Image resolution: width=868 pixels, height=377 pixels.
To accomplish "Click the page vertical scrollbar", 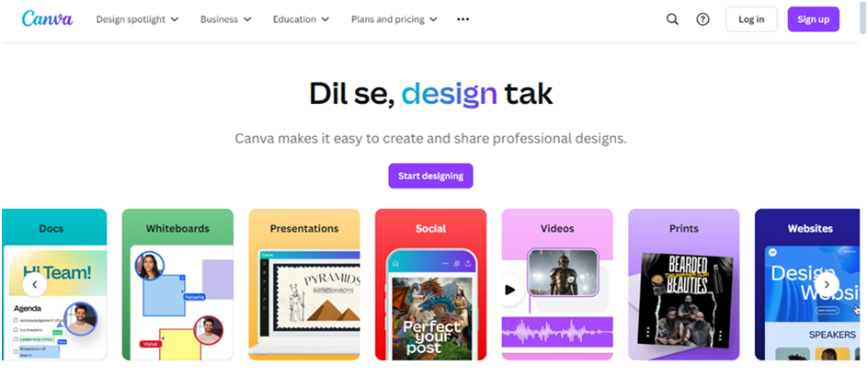I will point(863,17).
